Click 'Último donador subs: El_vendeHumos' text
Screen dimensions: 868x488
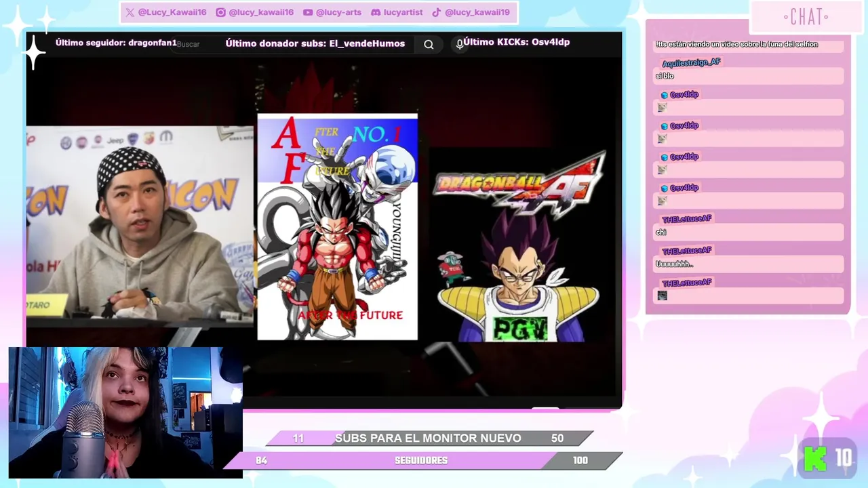(315, 43)
